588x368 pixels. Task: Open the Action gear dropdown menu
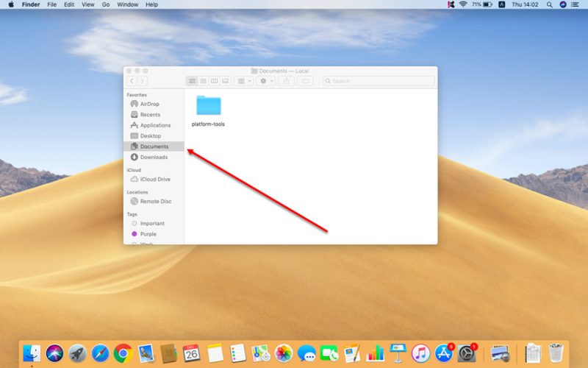(265, 81)
